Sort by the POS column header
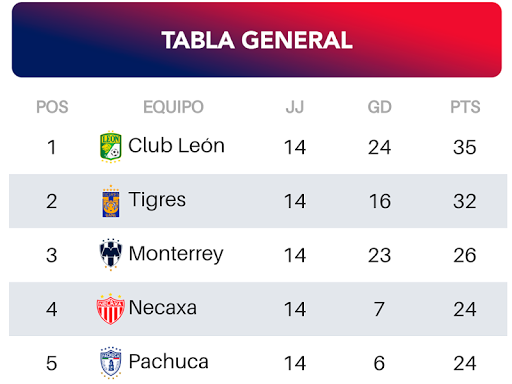 pyautogui.click(x=52, y=107)
